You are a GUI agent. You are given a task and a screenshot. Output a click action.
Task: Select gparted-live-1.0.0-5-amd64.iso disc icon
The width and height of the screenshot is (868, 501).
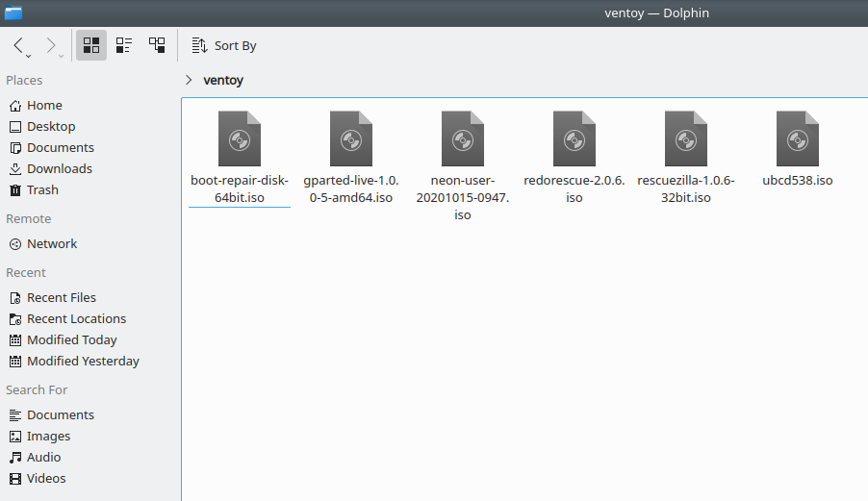click(351, 138)
